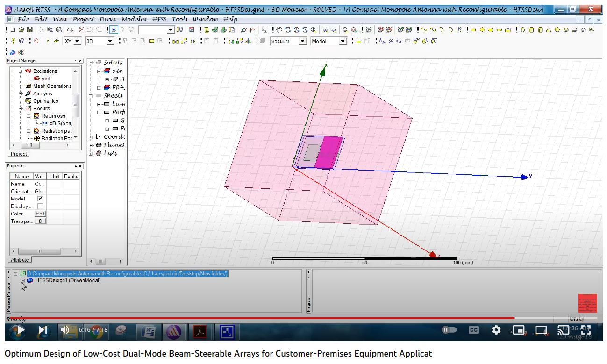Expand the Analysis tree node
The width and height of the screenshot is (607, 364).
pos(21,93)
